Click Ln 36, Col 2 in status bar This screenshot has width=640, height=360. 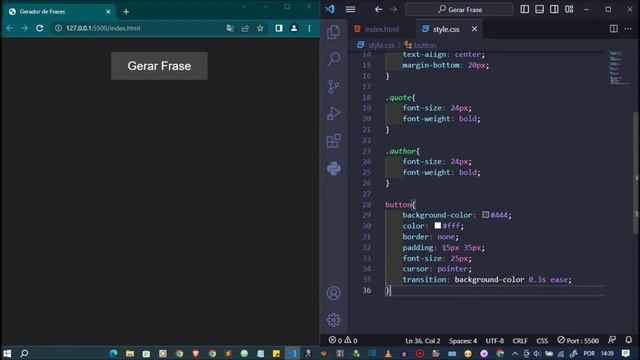[422, 340]
